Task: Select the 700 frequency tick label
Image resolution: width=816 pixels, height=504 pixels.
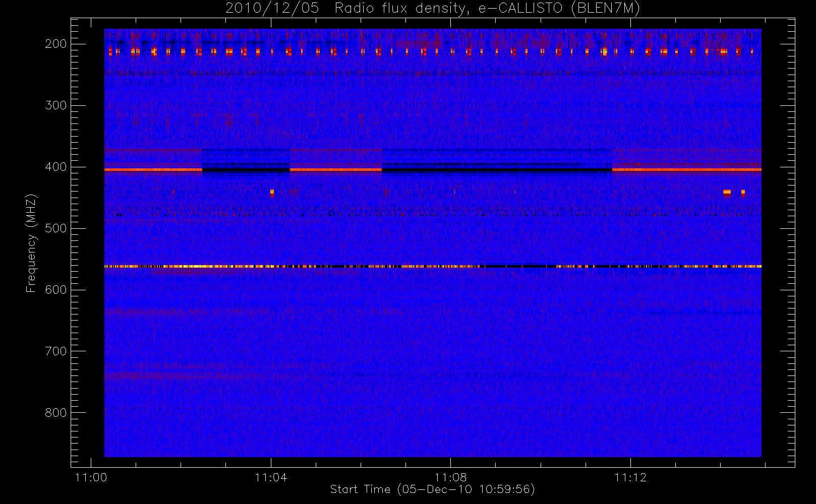Action: [56, 351]
